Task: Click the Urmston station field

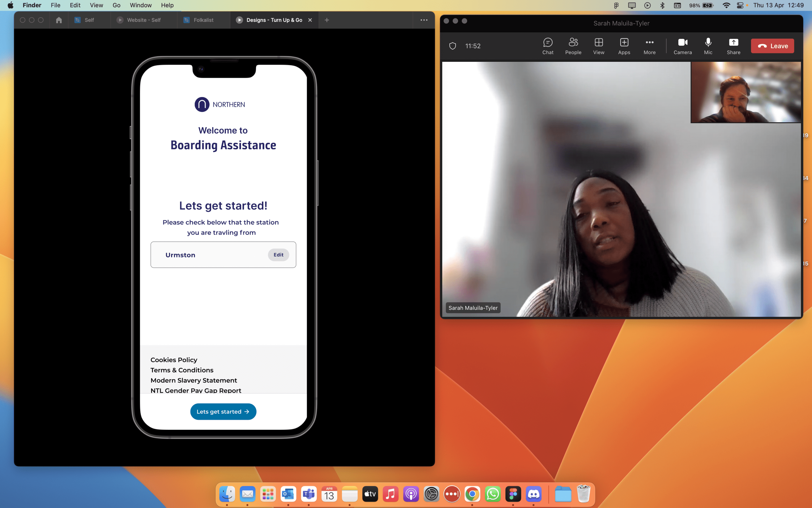Action: pos(223,255)
